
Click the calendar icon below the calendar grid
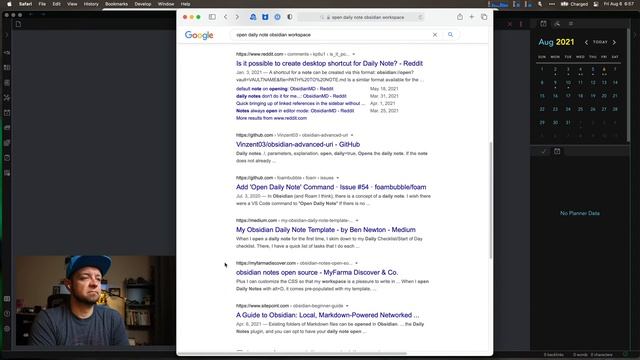point(557,151)
